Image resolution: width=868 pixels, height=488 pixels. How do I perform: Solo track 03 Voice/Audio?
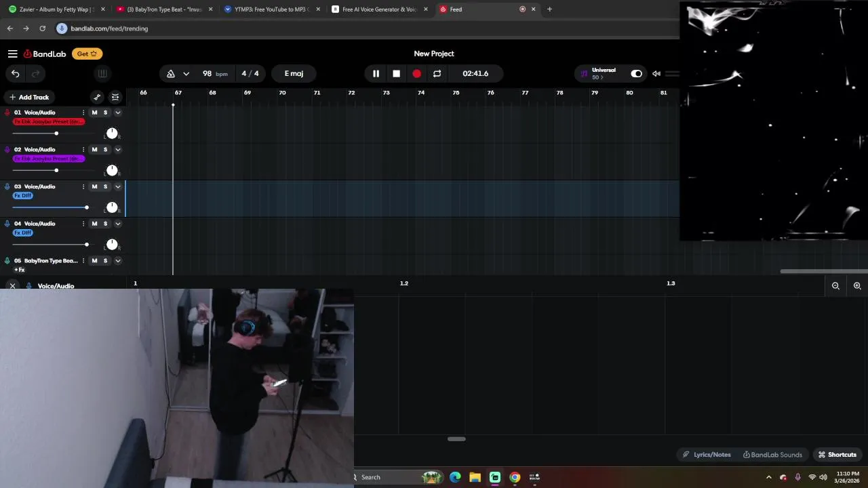pyautogui.click(x=105, y=186)
